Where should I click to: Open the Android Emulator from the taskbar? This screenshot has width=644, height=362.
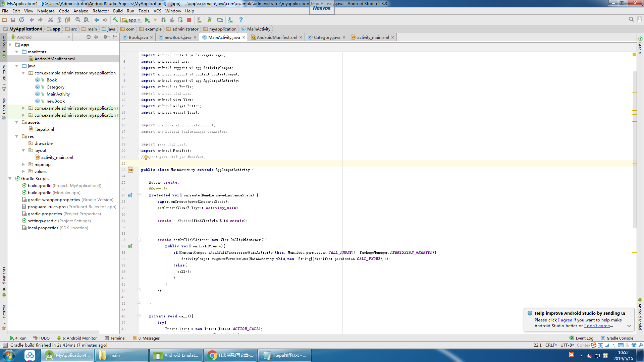tap(176, 355)
